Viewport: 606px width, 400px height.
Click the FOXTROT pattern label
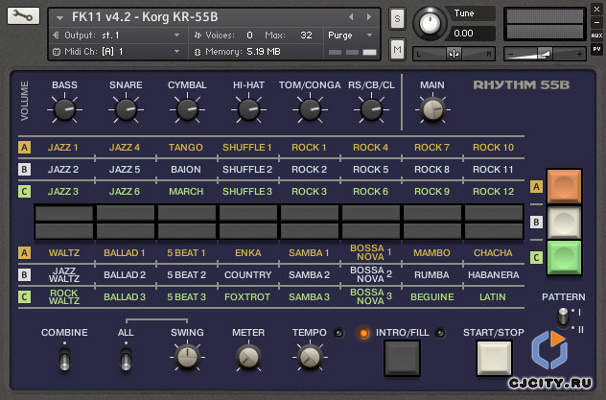coord(247,297)
